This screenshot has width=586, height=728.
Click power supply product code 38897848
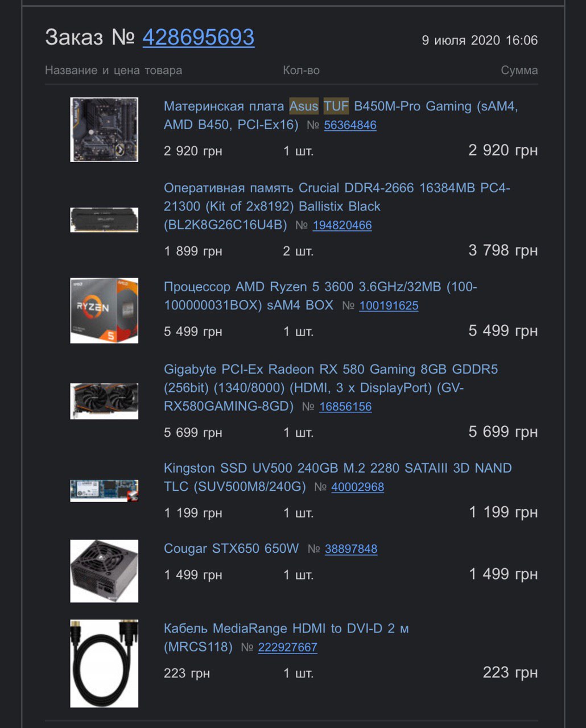(351, 549)
